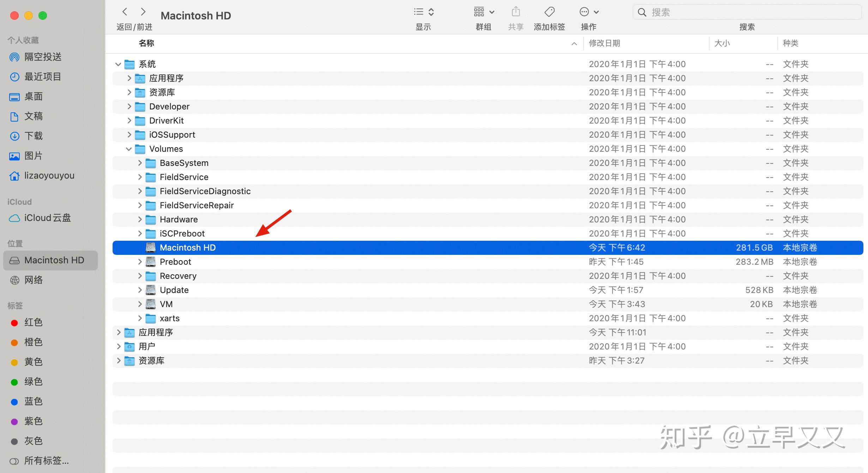Select the highlighted Macintosh HD volume row

[x=488, y=247]
